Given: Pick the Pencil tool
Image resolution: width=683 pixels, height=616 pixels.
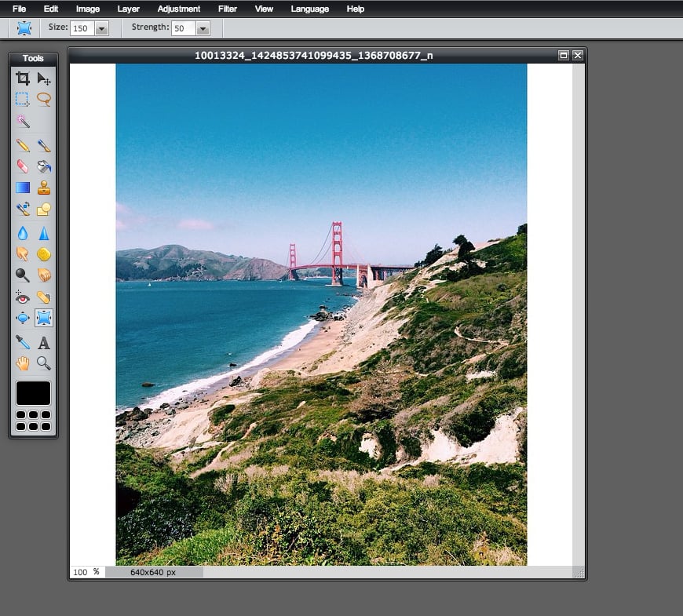Looking at the screenshot, I should 23,145.
